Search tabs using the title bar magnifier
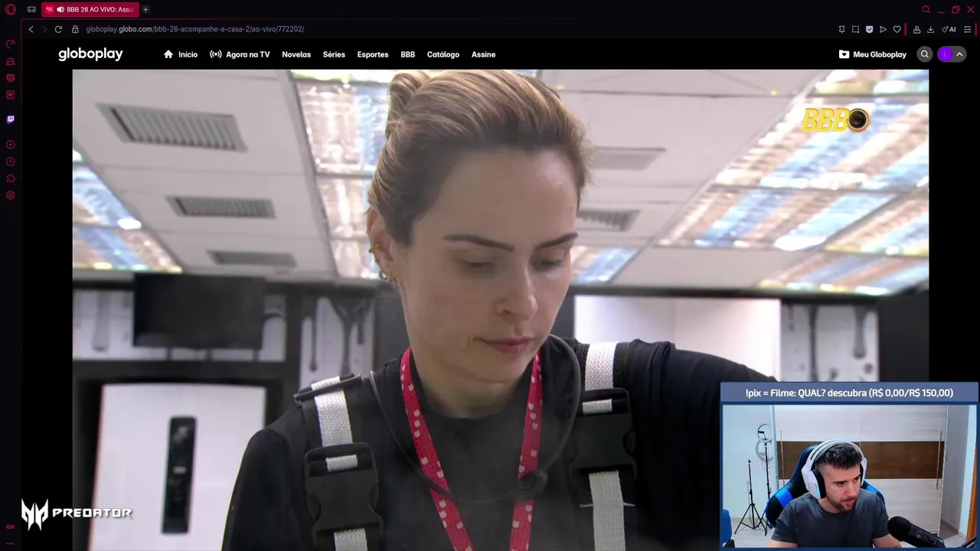Viewport: 980px width, 551px height. coord(926,9)
